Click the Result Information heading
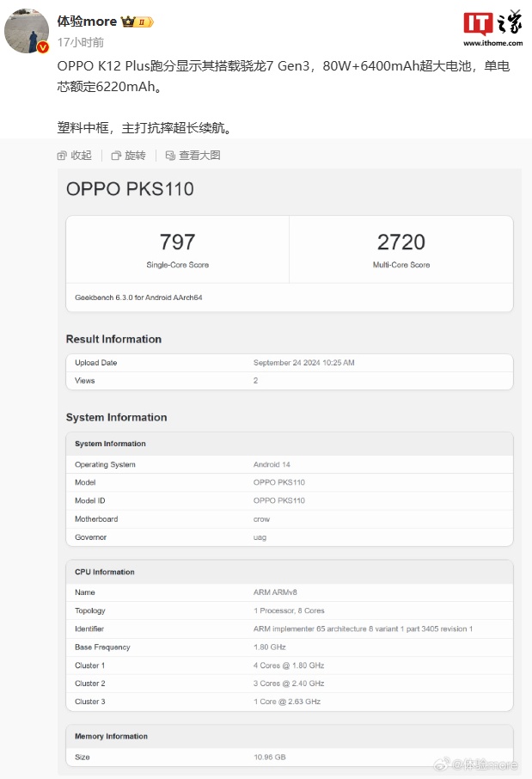This screenshot has width=532, height=779. coord(113,339)
